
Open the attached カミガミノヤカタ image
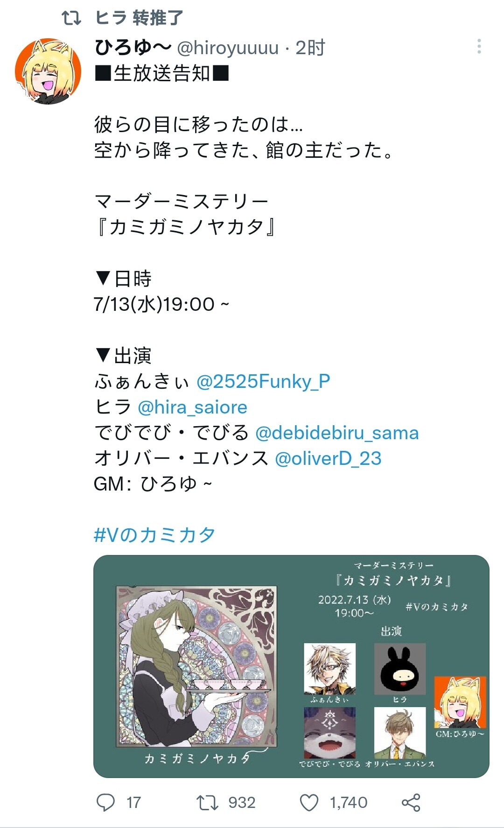291,666
